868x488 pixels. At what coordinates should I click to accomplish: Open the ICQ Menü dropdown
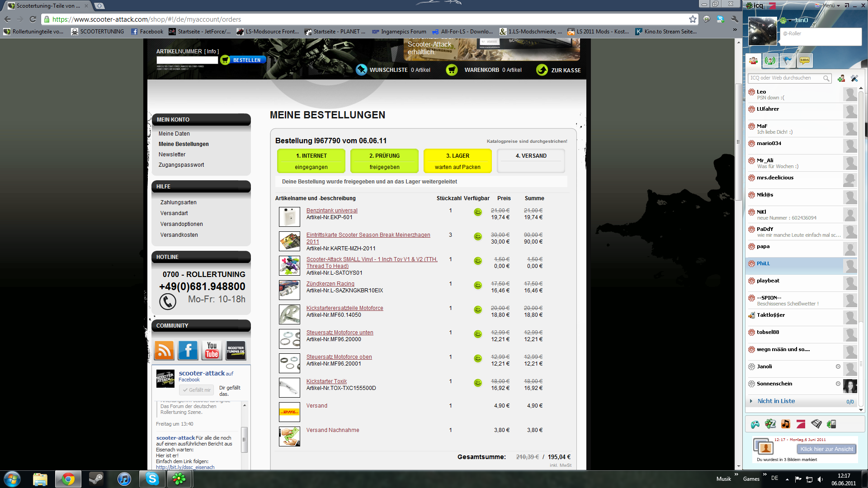[831, 5]
